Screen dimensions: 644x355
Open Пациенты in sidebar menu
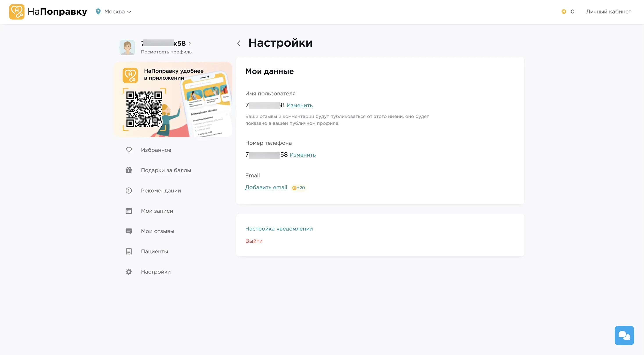coord(154,251)
